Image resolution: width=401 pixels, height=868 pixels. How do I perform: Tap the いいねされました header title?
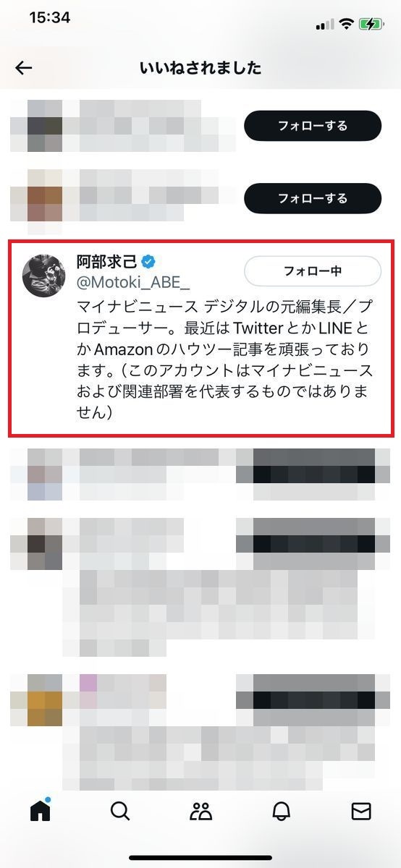click(200, 68)
